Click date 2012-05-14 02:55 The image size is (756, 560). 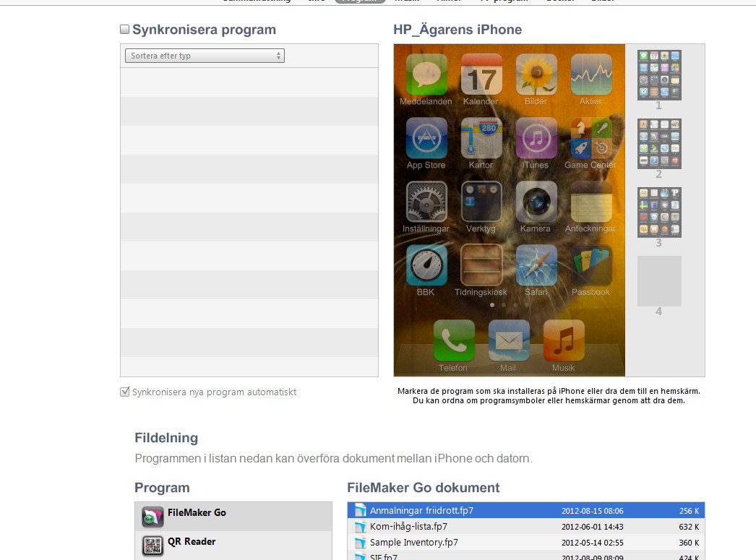click(592, 543)
